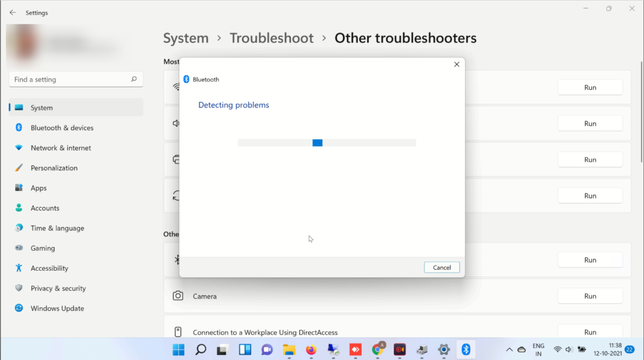Open Network & internet settings
The height and width of the screenshot is (360, 644).
pyautogui.click(x=76, y=148)
